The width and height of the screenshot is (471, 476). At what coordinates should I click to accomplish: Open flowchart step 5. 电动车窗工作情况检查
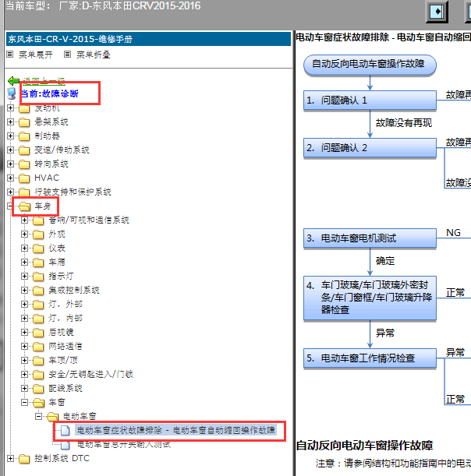click(370, 358)
